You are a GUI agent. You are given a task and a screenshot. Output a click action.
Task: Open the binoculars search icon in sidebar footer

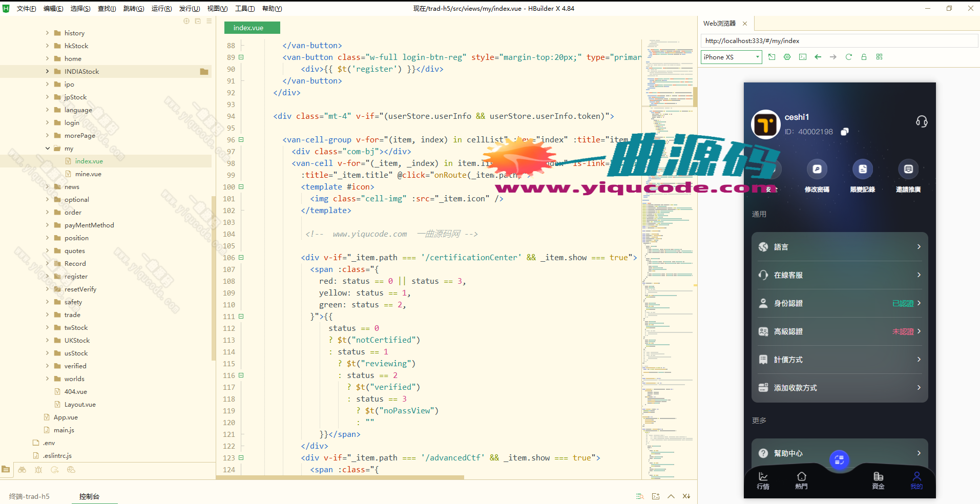pos(22,470)
